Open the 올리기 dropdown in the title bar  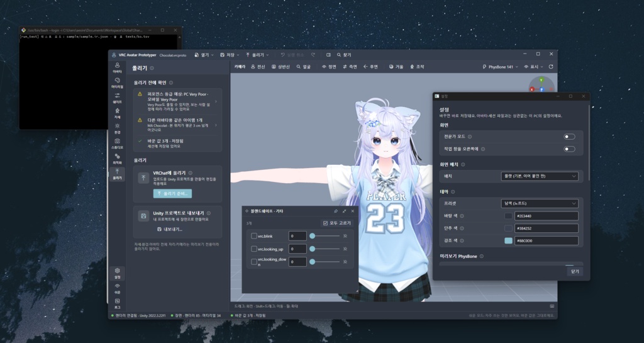point(257,55)
